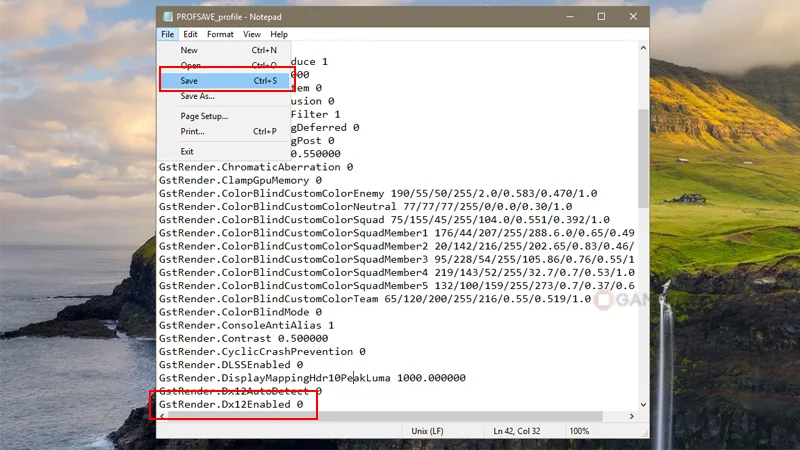Click the GstRender.ConsoleAntiAlias 1 line
Viewport: 800px width, 450px height.
(246, 326)
